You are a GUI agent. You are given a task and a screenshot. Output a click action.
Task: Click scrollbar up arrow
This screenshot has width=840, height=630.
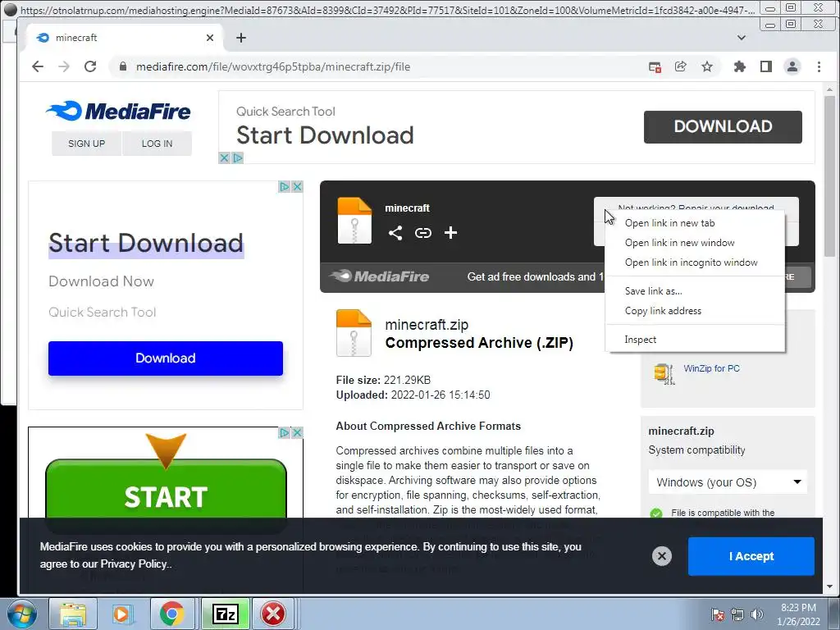click(x=830, y=89)
